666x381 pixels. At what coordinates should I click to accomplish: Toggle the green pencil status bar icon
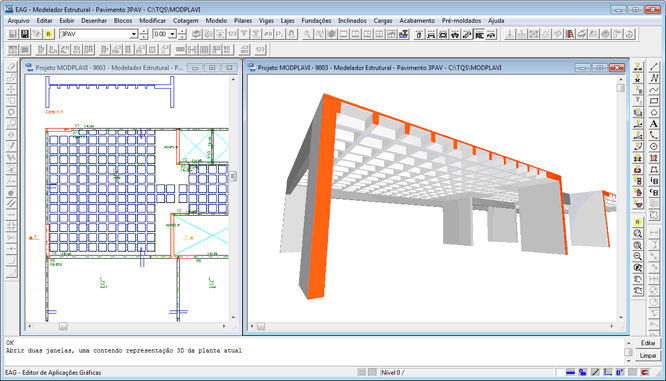coord(595,373)
